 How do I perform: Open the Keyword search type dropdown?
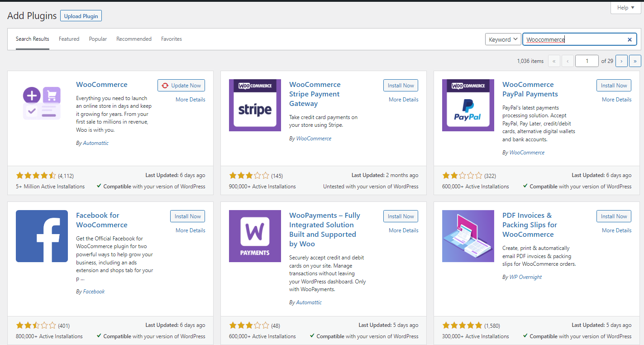503,39
